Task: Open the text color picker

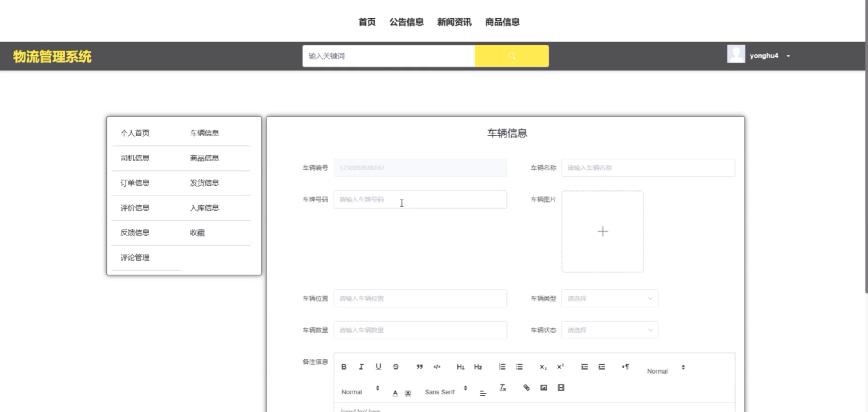Action: tap(395, 393)
